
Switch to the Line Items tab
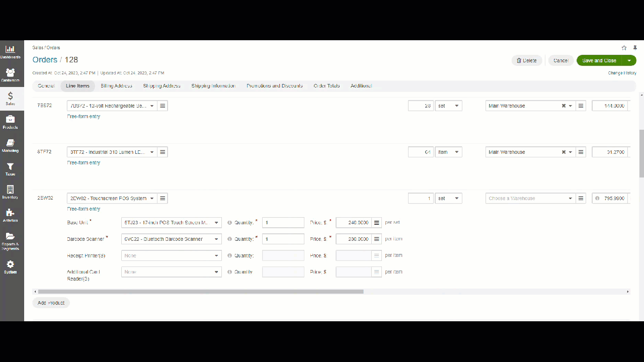click(x=77, y=86)
